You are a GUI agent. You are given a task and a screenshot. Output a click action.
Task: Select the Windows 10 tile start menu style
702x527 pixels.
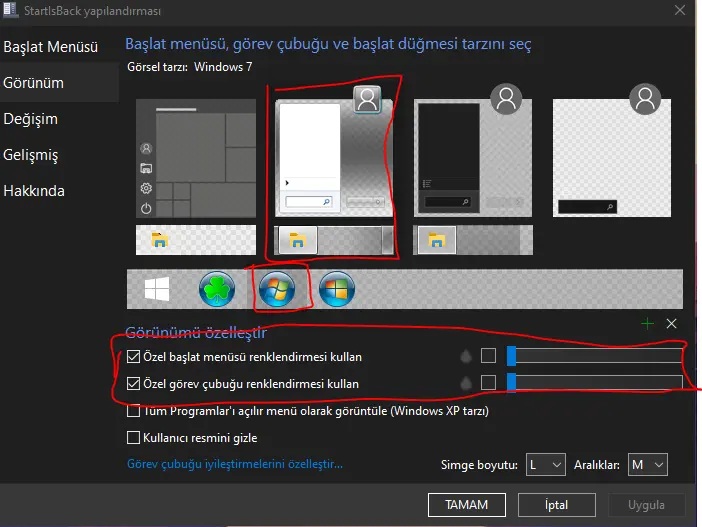[196, 158]
